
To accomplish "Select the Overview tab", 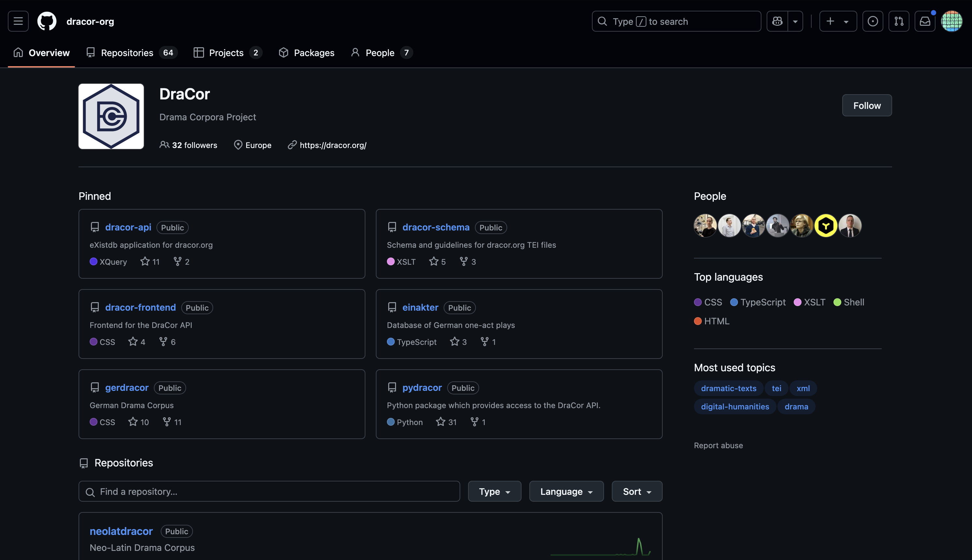I will tap(41, 53).
